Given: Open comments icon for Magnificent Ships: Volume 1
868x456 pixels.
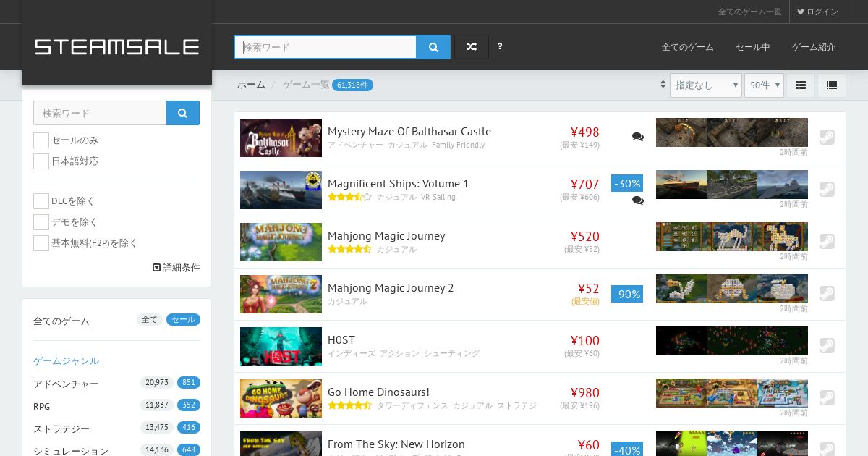Looking at the screenshot, I should tap(637, 200).
